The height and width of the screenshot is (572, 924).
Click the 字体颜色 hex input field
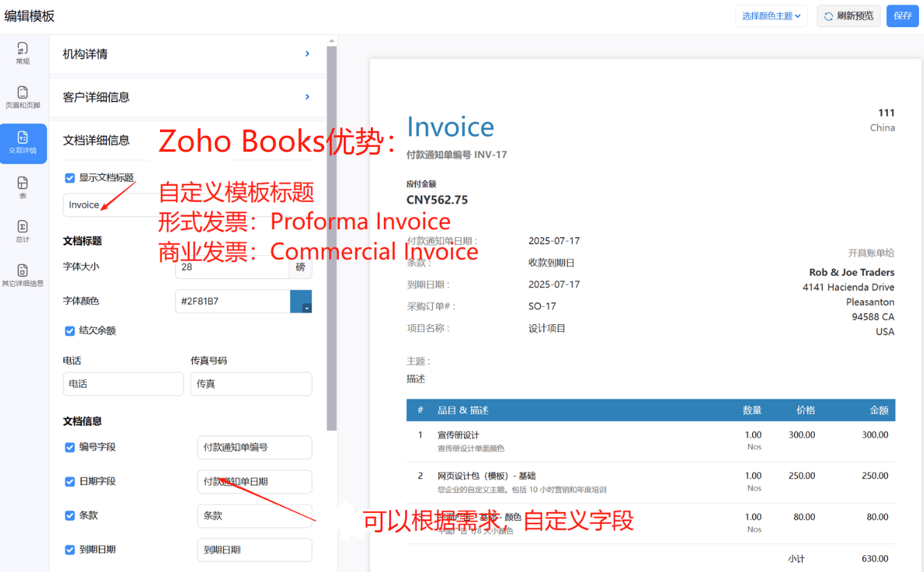pyautogui.click(x=232, y=301)
